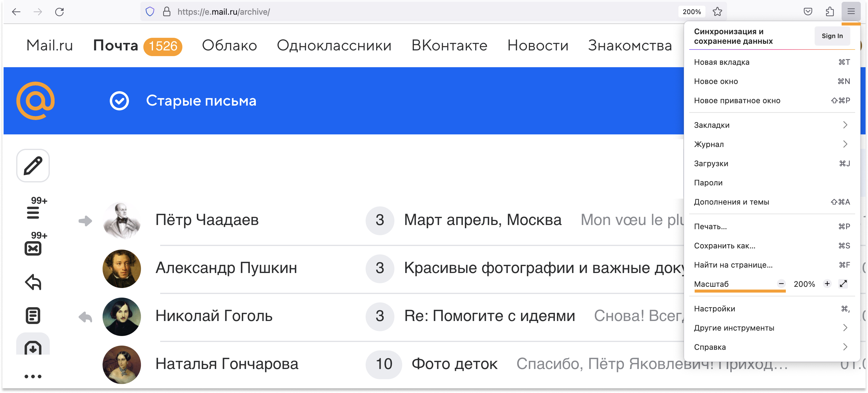This screenshot has width=868, height=393.
Task: Open thread Март апрель, Москва
Action: pos(483,220)
